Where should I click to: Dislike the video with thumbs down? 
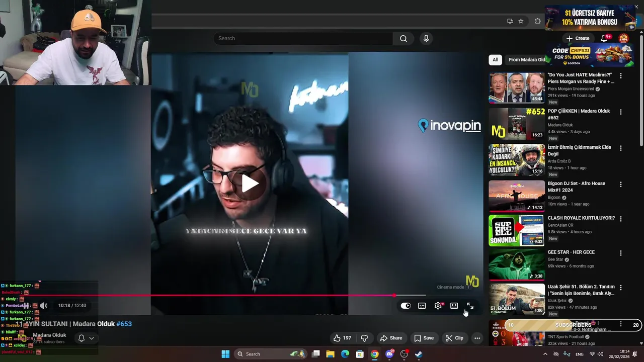pos(364,338)
